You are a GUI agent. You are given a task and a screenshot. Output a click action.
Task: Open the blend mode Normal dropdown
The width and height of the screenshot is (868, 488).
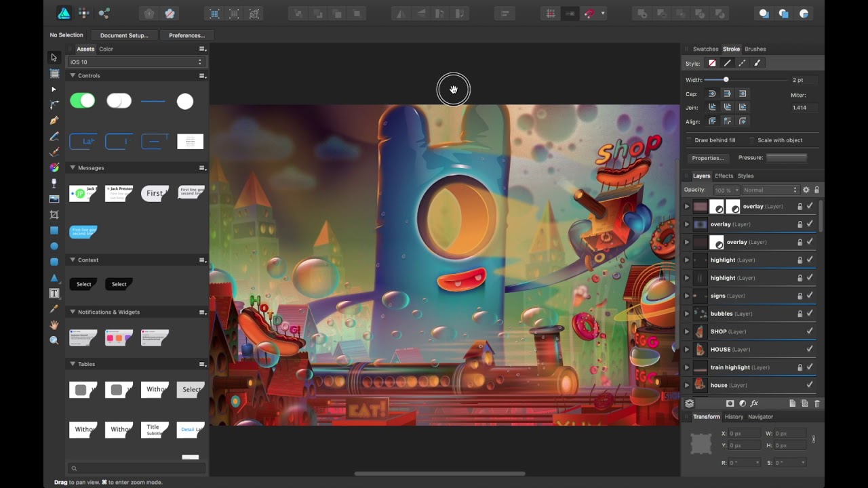pos(771,190)
